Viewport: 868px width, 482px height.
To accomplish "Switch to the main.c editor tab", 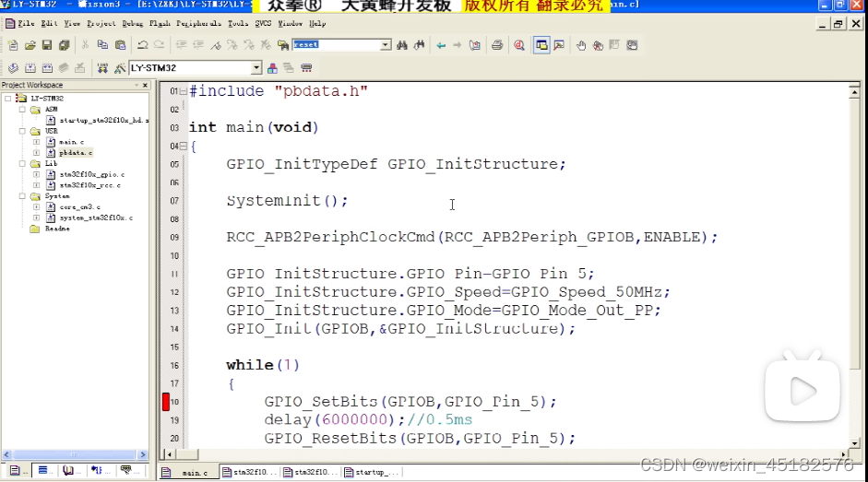I will pos(189,473).
